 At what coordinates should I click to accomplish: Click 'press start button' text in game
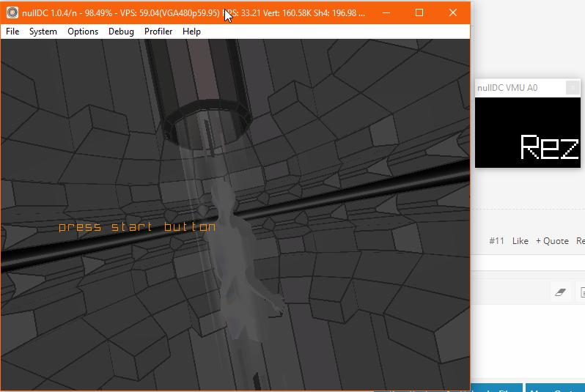pyautogui.click(x=137, y=226)
